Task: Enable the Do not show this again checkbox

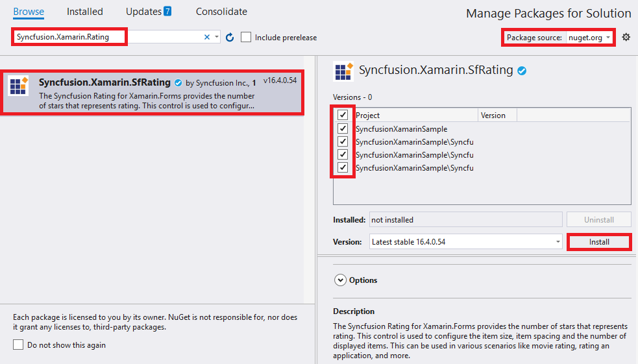Action: click(19, 345)
